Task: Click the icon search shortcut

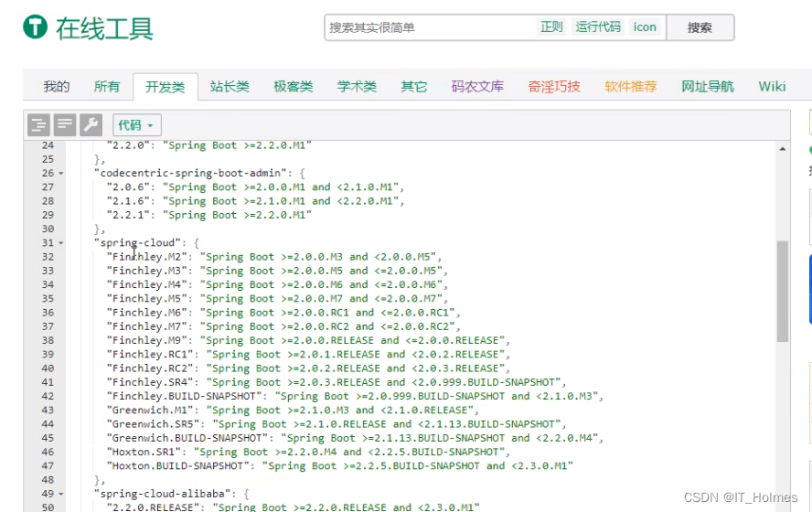Action: (x=645, y=27)
